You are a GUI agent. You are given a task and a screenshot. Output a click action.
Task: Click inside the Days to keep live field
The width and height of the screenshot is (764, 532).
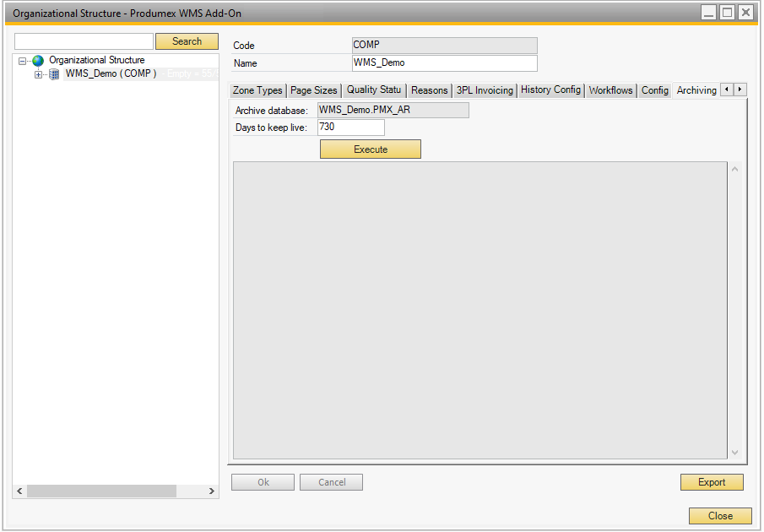click(349, 127)
